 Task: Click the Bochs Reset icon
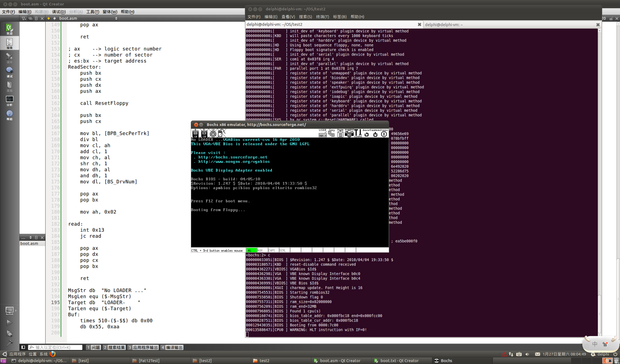tap(366, 134)
